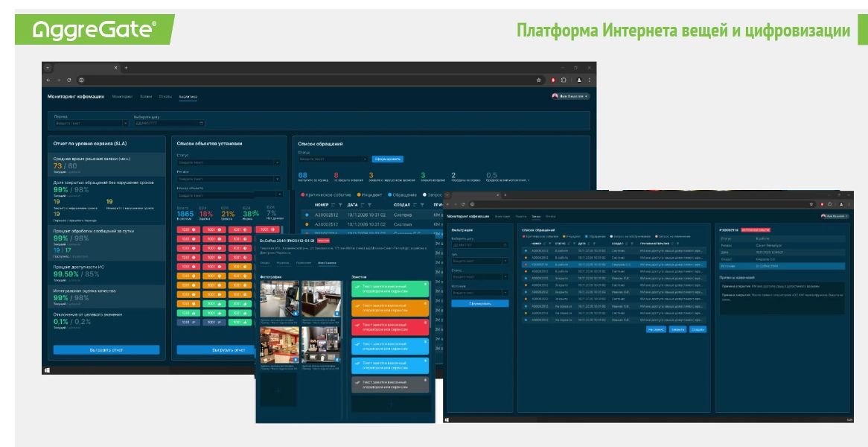Open a new tab in analytics browser window
The width and height of the screenshot is (868, 447).
tap(126, 68)
